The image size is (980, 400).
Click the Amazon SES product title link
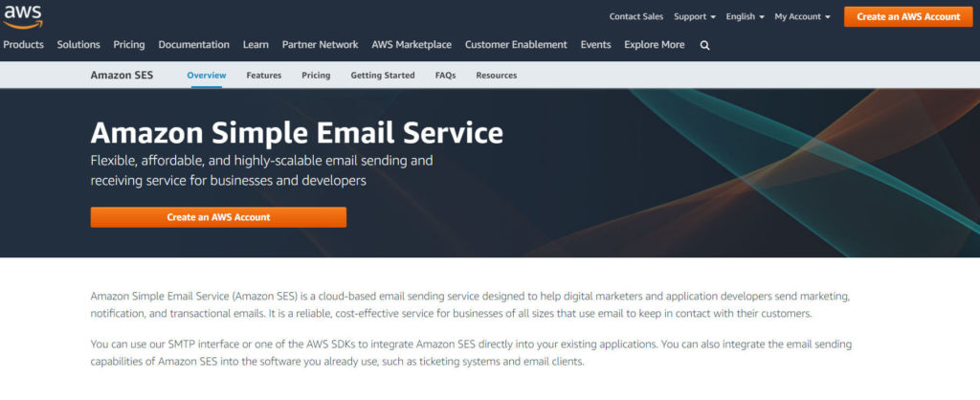122,75
